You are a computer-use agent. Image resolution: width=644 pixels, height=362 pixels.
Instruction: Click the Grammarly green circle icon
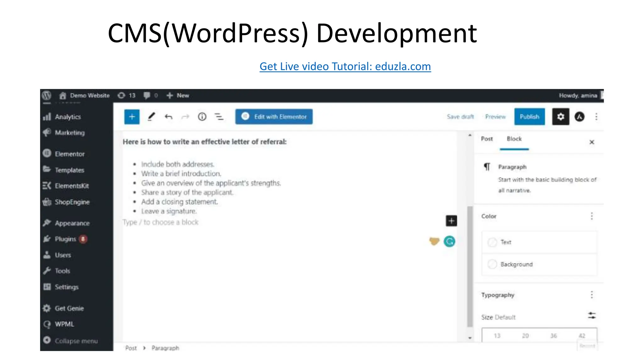[449, 241]
